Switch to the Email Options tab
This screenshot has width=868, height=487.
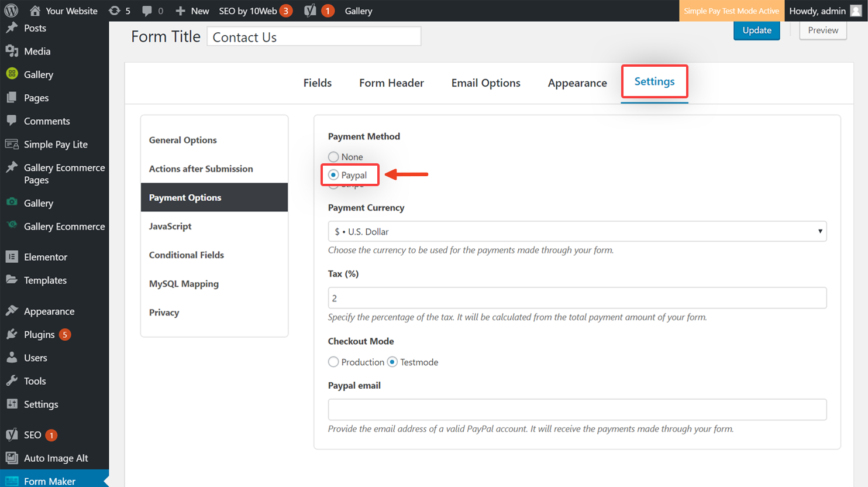(486, 83)
